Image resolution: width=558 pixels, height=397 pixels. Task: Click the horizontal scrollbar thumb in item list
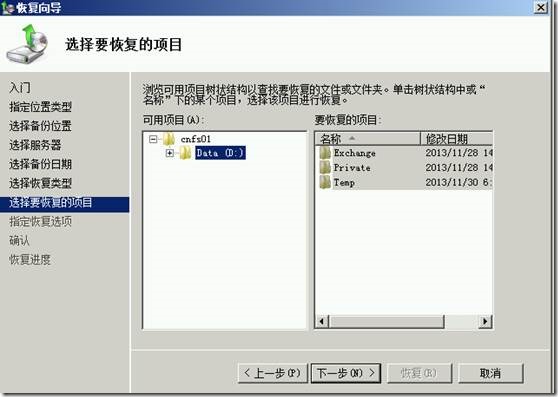point(386,322)
